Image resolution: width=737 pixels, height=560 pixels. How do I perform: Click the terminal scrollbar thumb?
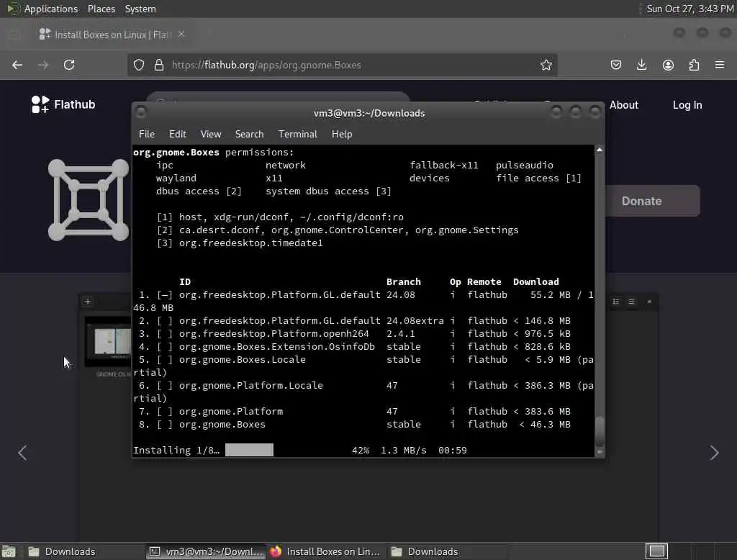coord(600,432)
